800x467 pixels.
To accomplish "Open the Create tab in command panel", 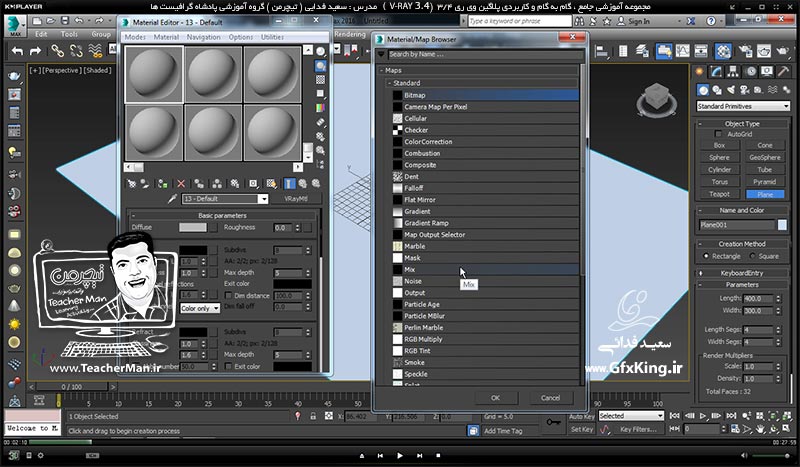I will pyautogui.click(x=699, y=71).
